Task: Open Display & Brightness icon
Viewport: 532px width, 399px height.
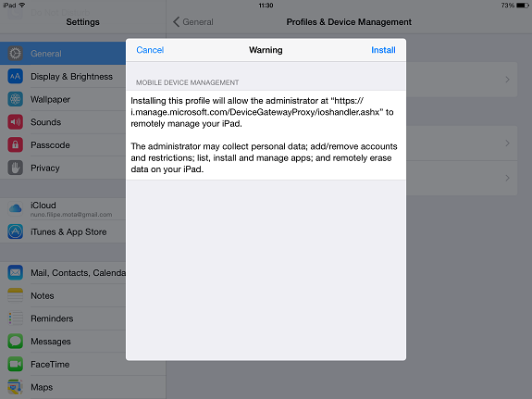Action: pyautogui.click(x=16, y=77)
